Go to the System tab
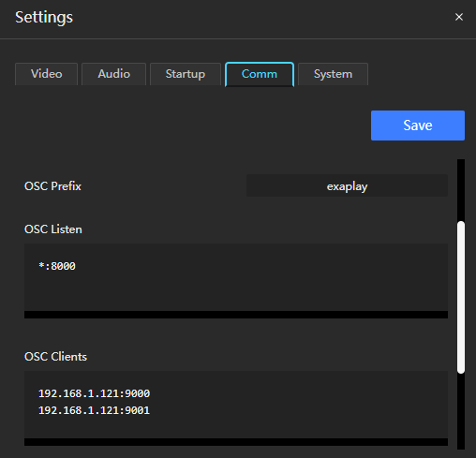 click(x=333, y=74)
